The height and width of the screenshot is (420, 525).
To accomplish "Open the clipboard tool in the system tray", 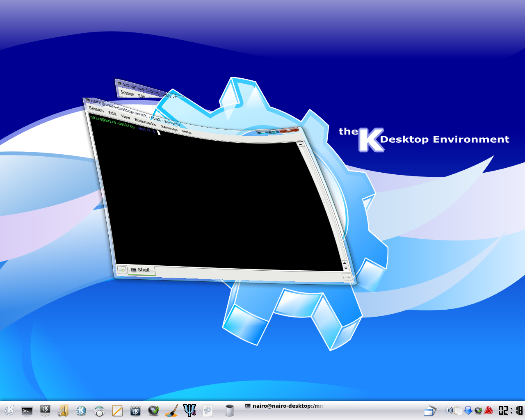I will 458,410.
